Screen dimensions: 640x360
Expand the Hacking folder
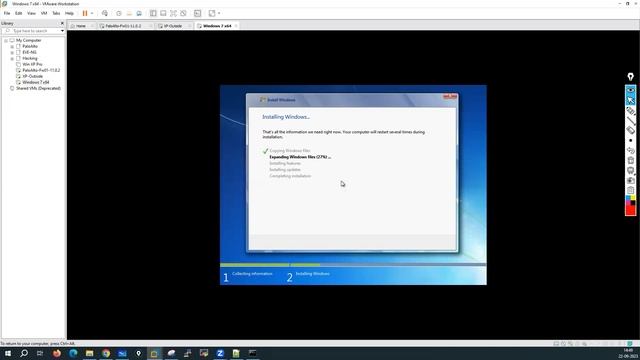tap(12, 58)
